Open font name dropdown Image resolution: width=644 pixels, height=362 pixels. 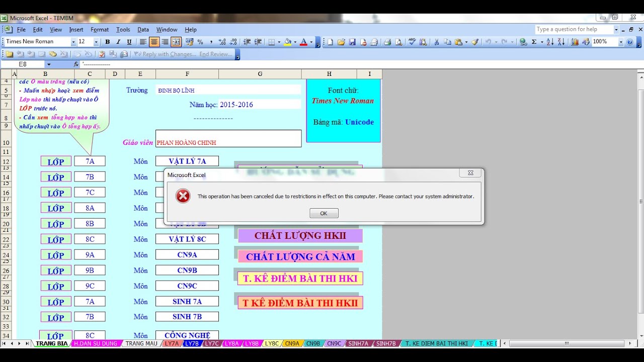73,42
